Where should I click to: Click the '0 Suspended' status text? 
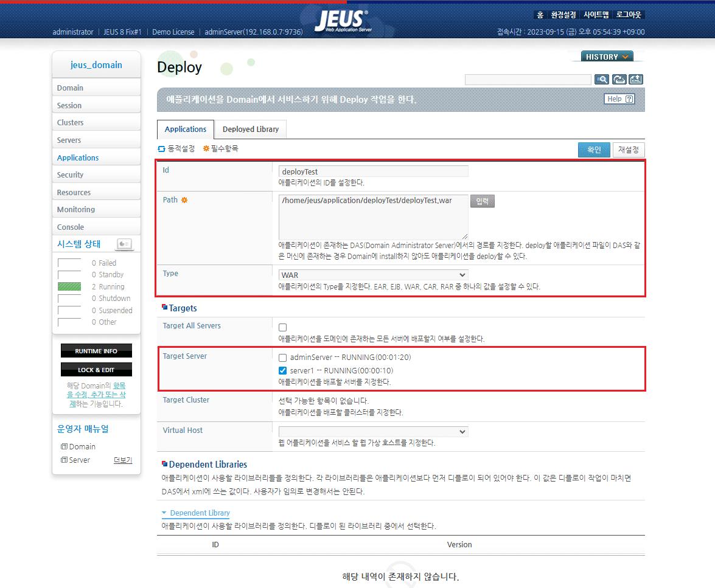tap(112, 310)
